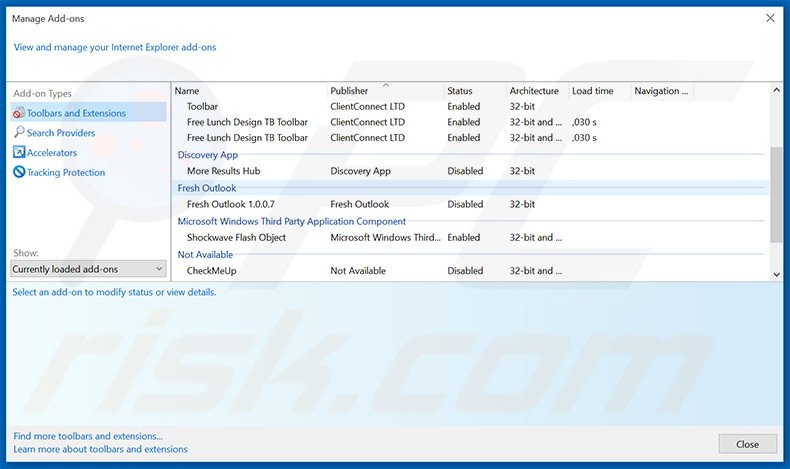
Task: Close the Manage Add-ons window with X
Action: (770, 18)
